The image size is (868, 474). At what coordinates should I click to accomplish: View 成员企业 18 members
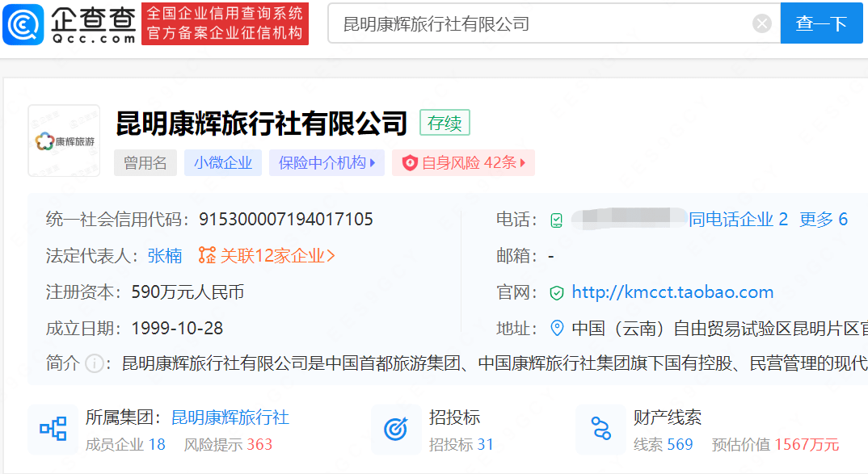click(125, 445)
